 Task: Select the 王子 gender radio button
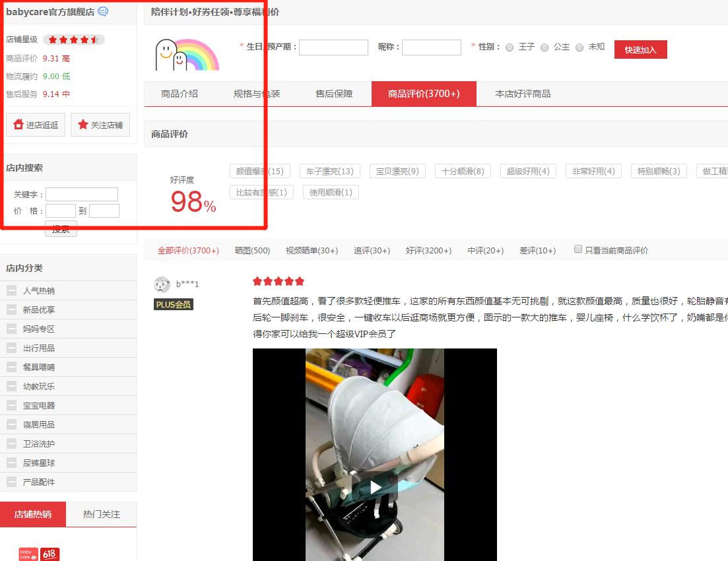(x=509, y=47)
